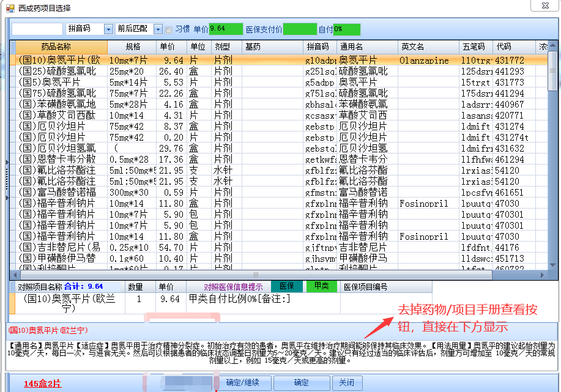Sort by 单价 column header in drug list
561x392 pixels.
tap(171, 47)
